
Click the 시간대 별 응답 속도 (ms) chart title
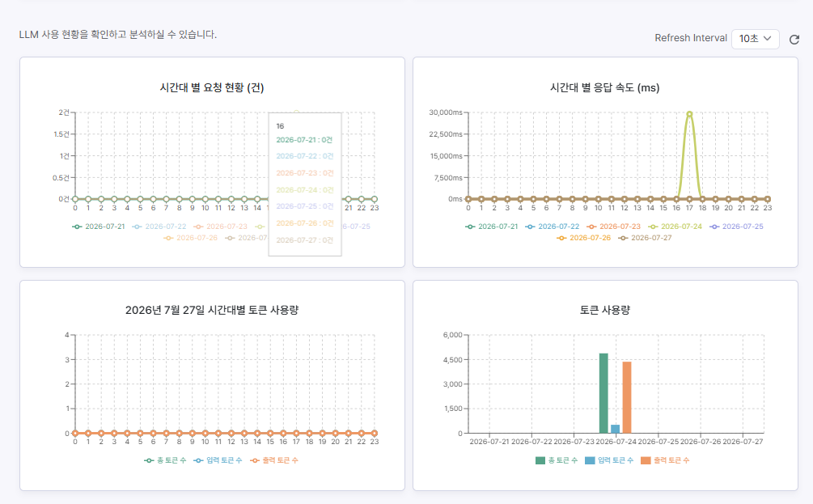[605, 87]
